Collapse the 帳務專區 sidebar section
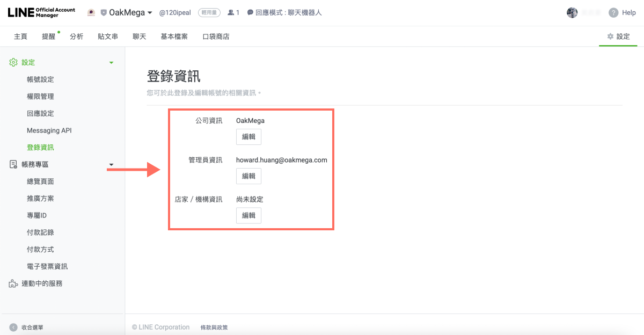Image resolution: width=644 pixels, height=335 pixels. coord(112,164)
